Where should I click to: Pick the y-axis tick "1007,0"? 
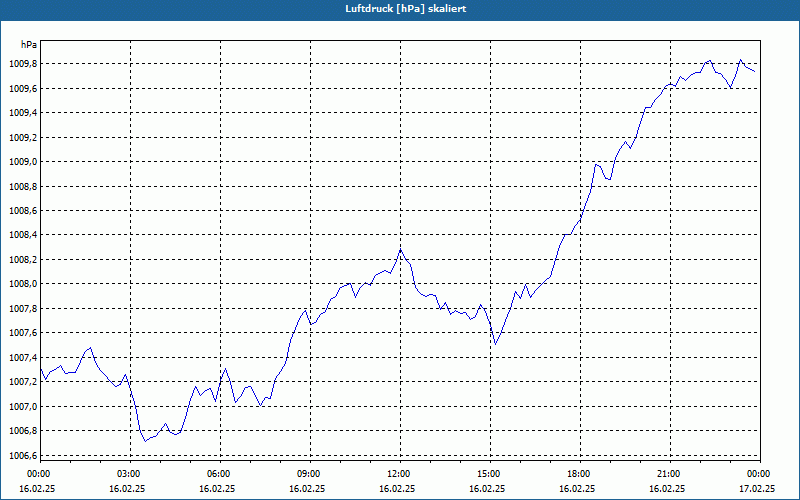coord(23,407)
